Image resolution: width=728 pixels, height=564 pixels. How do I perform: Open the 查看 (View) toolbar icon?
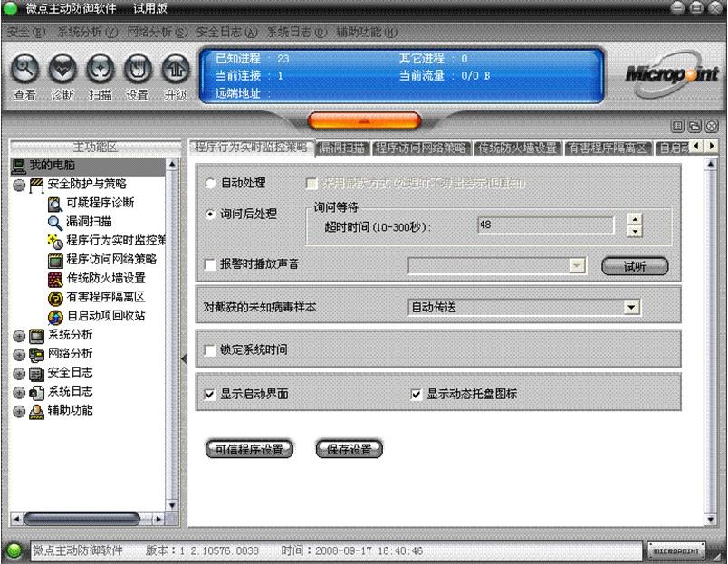pyautogui.click(x=25, y=69)
